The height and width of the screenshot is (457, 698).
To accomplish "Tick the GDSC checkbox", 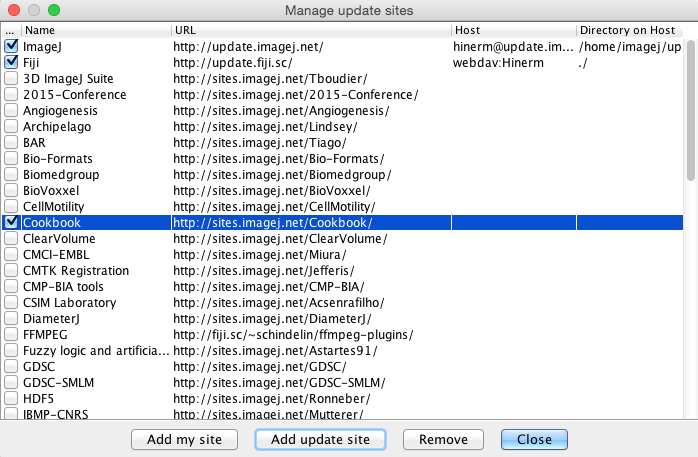I will (11, 367).
